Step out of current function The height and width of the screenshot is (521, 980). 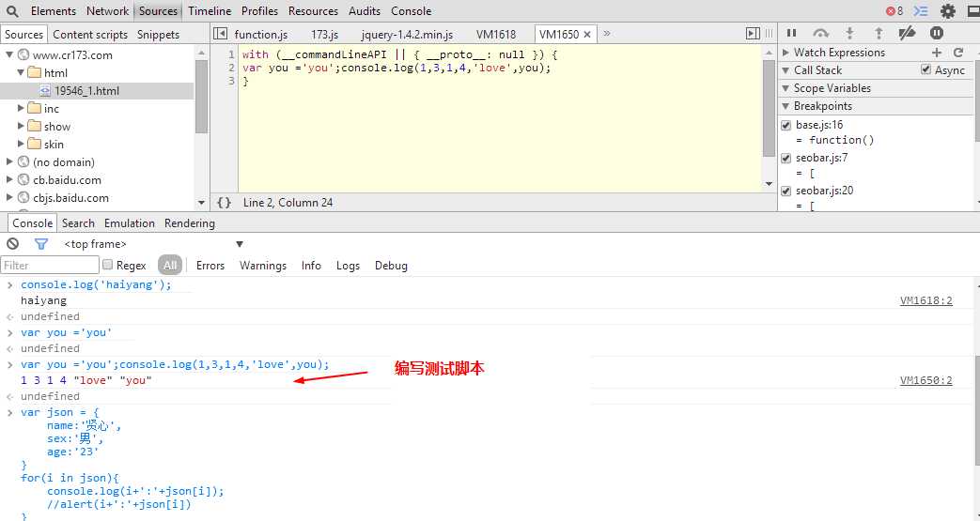click(x=879, y=33)
